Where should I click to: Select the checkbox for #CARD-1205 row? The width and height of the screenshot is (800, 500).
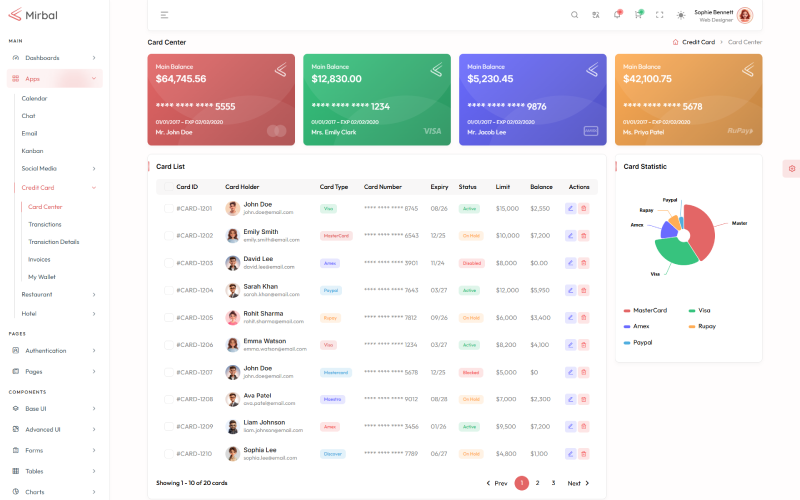[167, 318]
